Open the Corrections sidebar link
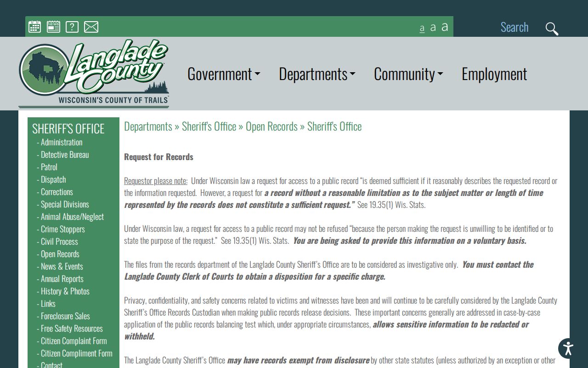588x368 pixels. (57, 192)
